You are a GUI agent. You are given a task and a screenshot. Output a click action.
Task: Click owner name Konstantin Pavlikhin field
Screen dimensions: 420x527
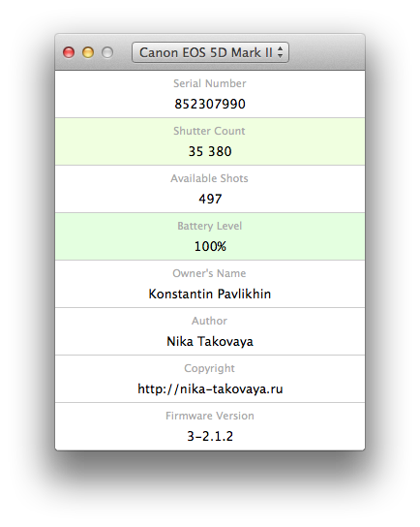[210, 294]
